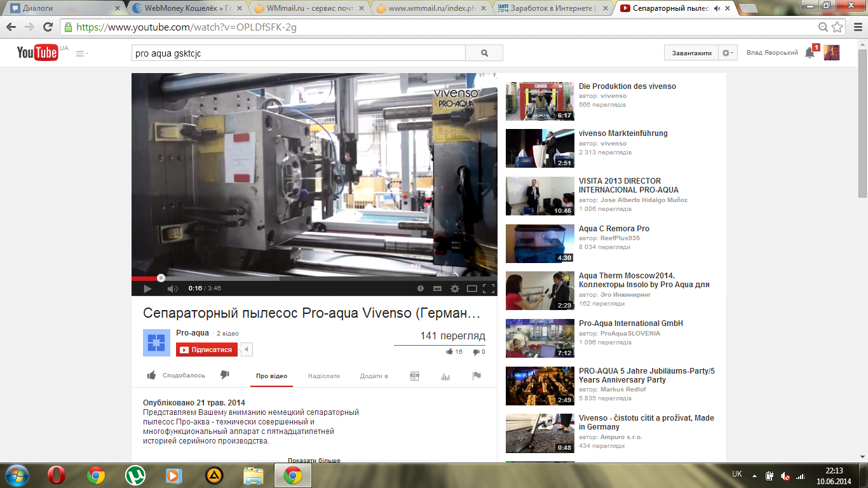Toggle subtitles in the player
The image size is (868, 488).
point(437,288)
